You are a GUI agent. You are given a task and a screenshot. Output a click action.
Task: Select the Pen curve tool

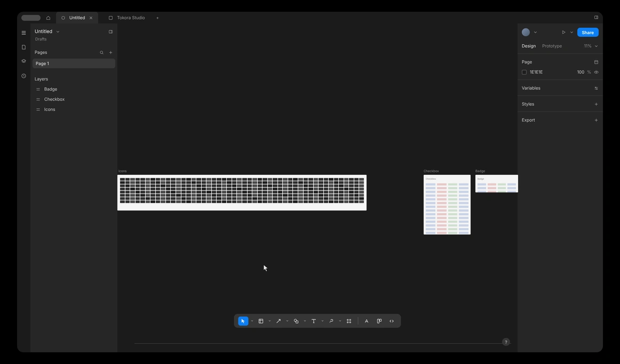pos(331,321)
